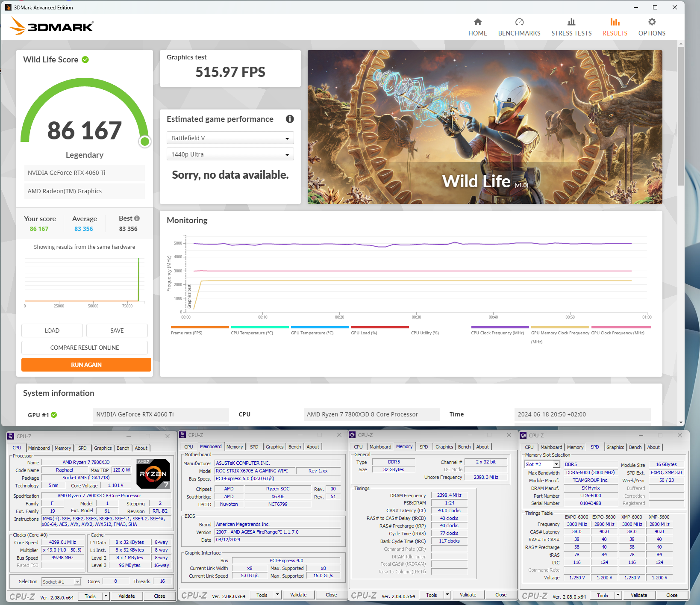Expand the Tools arrow in CPU-Z Mainboard window
Image resolution: width=700 pixels, height=605 pixels.
[x=277, y=595]
